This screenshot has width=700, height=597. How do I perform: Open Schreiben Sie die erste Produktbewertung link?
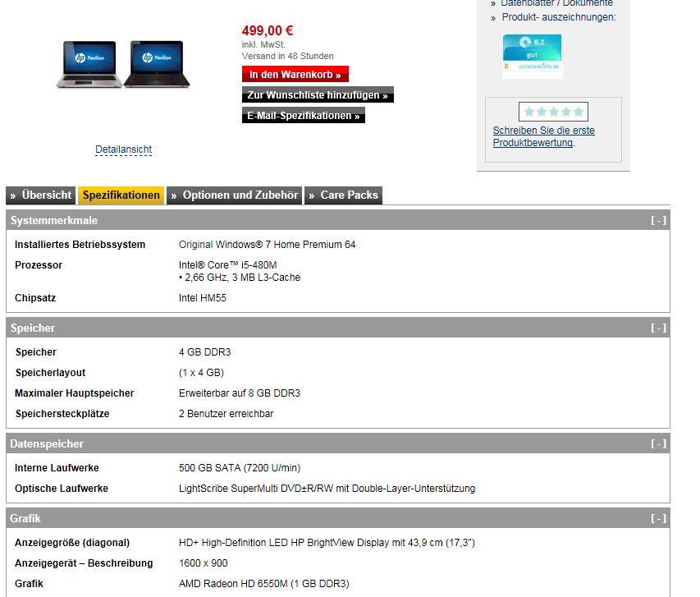543,136
